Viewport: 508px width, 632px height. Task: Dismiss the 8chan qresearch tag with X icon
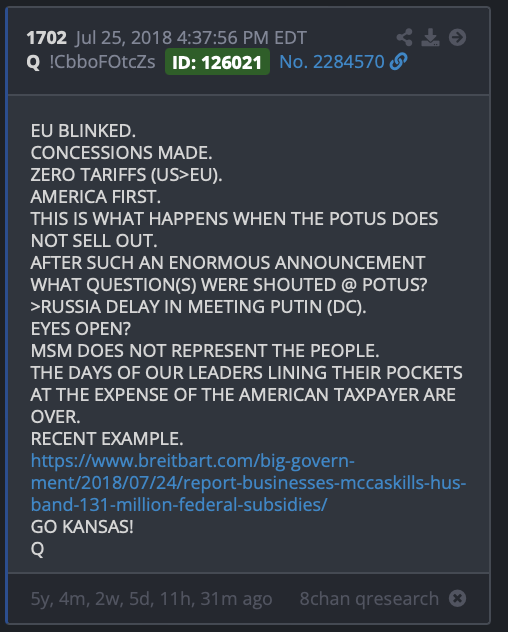[x=457, y=598]
